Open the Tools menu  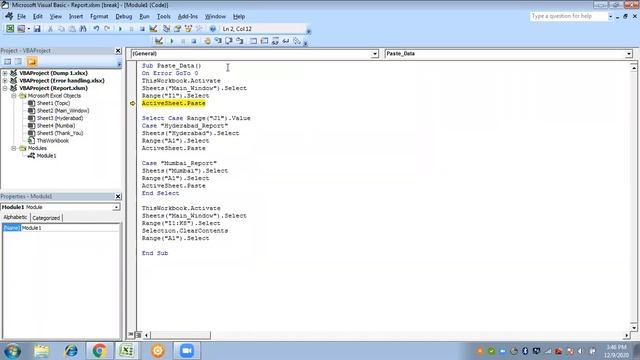[164, 17]
